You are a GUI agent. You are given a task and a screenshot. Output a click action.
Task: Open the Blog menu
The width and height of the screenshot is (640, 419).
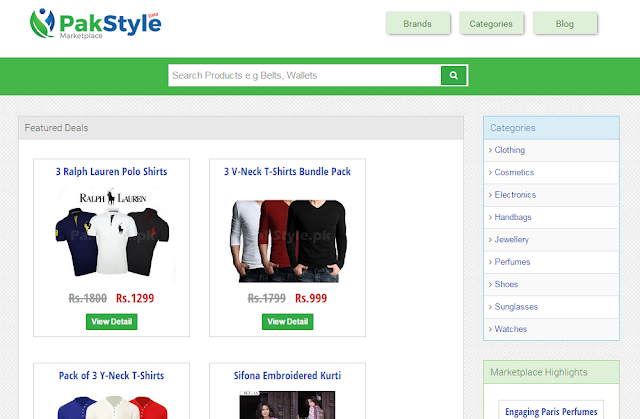[565, 24]
